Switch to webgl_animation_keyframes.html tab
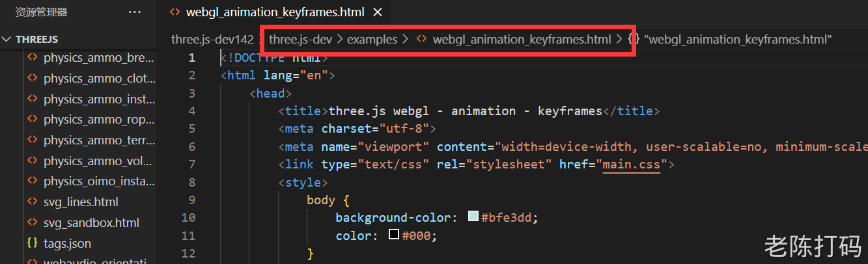 tap(275, 12)
